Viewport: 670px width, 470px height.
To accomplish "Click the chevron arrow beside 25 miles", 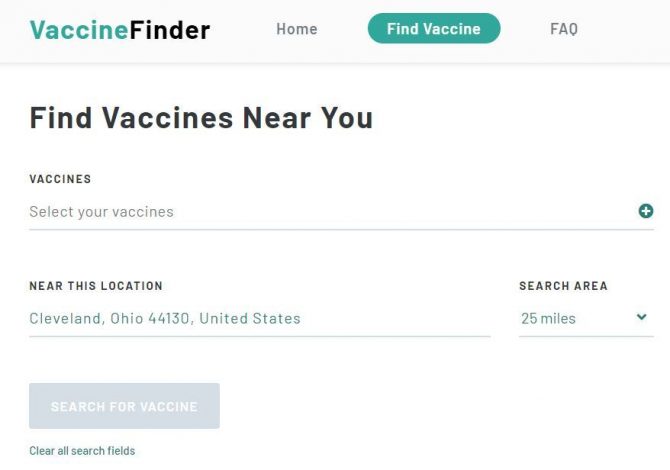I will [x=641, y=317].
